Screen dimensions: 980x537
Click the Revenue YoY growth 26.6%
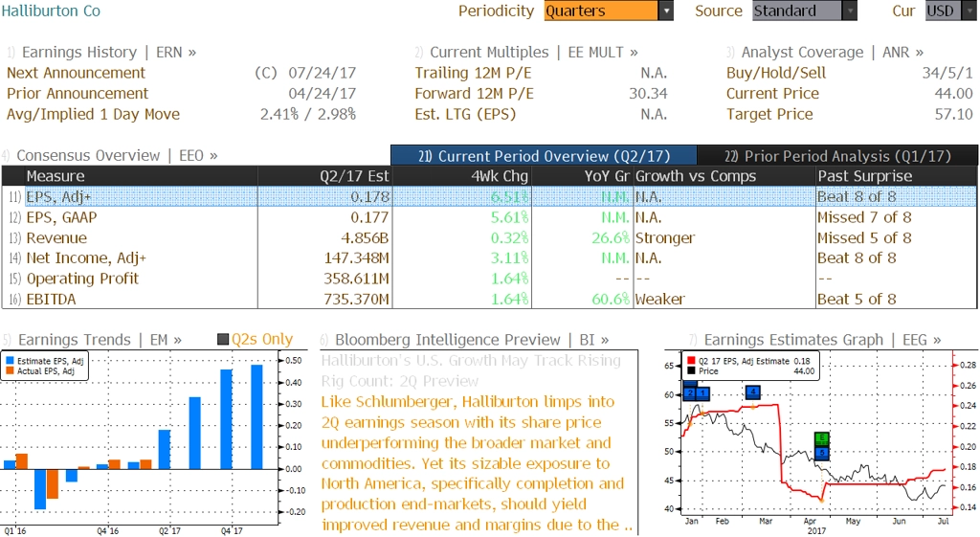click(611, 238)
